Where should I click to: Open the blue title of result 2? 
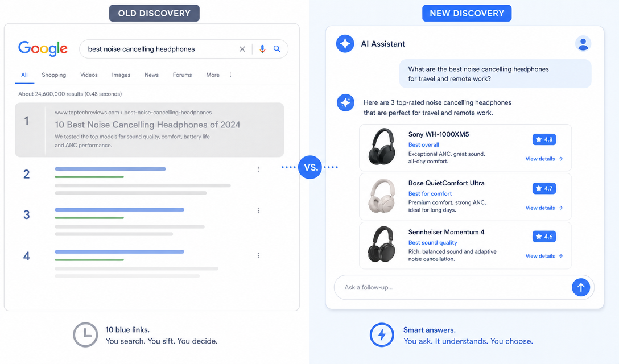tap(110, 169)
